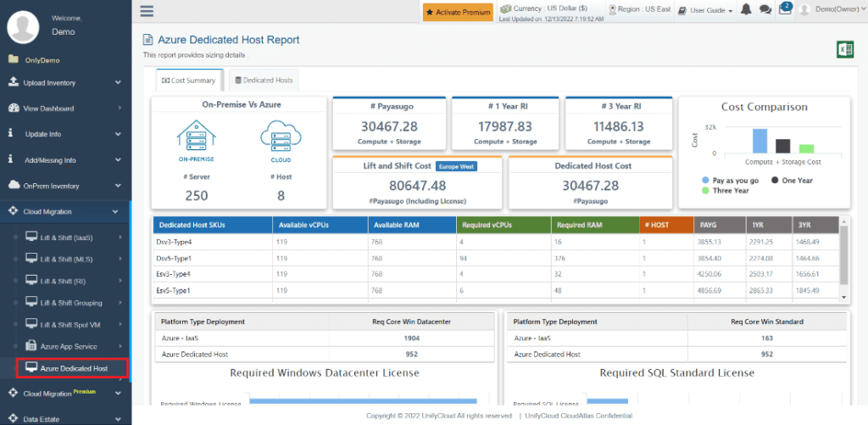Click the # HOST column header
The width and height of the screenshot is (868, 425).
[666, 226]
